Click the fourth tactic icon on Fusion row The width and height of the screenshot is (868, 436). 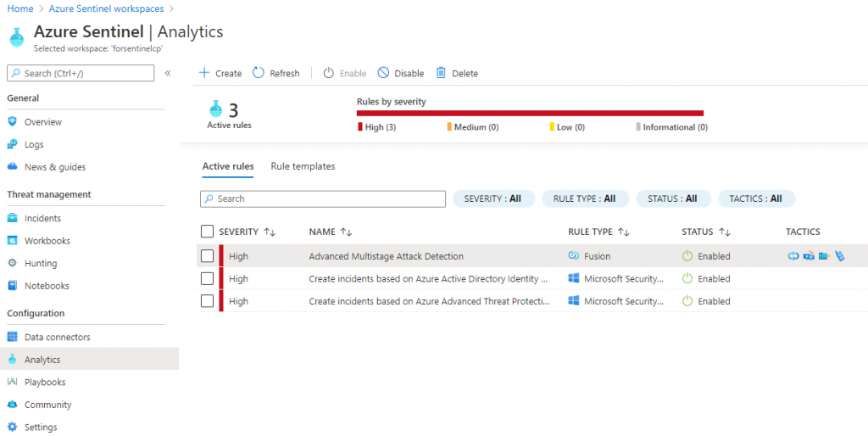click(x=840, y=256)
